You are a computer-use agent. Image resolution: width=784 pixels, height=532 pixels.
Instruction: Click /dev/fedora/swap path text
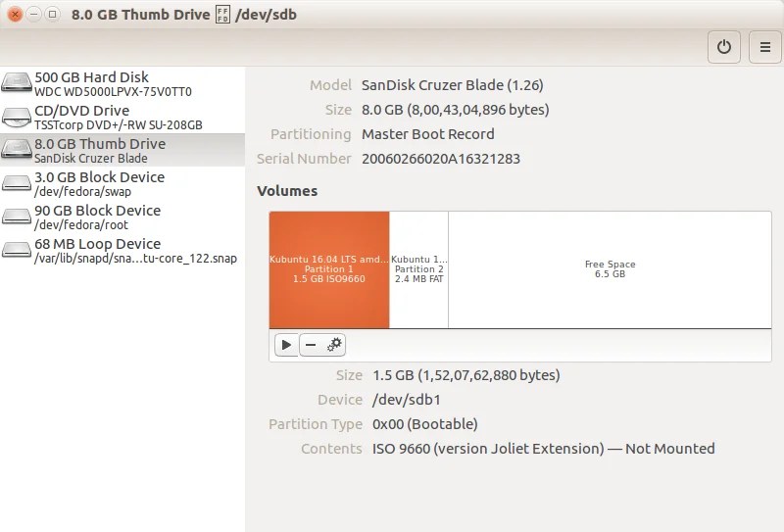coord(83,192)
